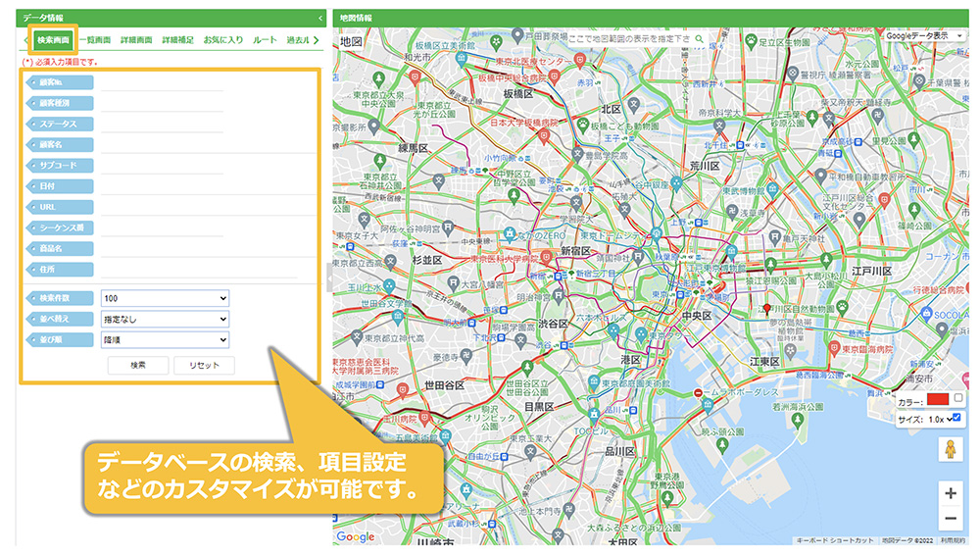
Task: Click the 東京医科大学病院 hospital marker
Action: (547, 257)
